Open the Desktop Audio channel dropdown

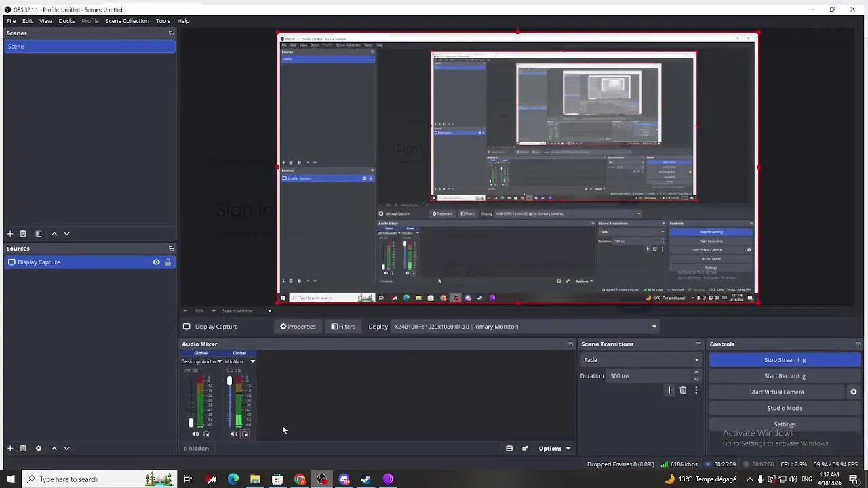[x=219, y=361]
